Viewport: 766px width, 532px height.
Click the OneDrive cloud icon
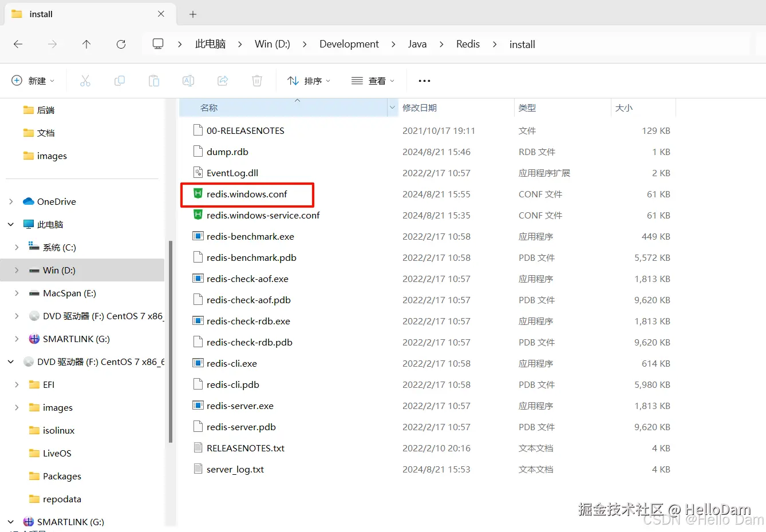click(29, 201)
